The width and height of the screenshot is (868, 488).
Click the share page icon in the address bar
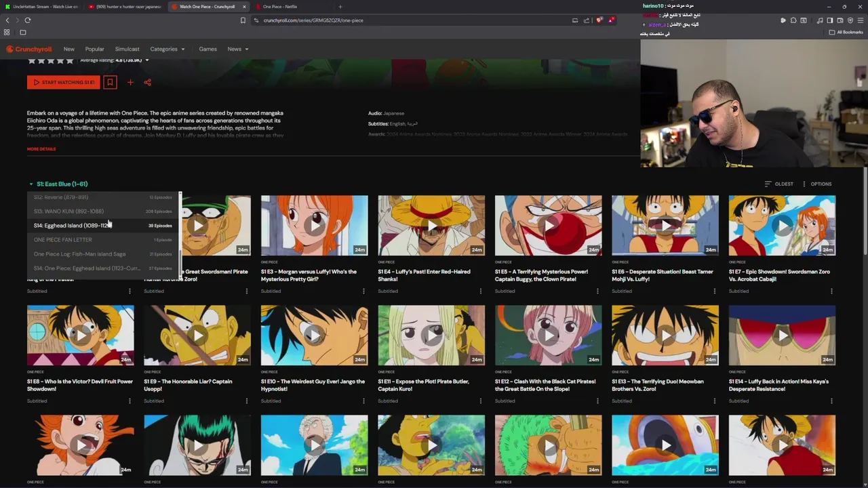(x=587, y=20)
